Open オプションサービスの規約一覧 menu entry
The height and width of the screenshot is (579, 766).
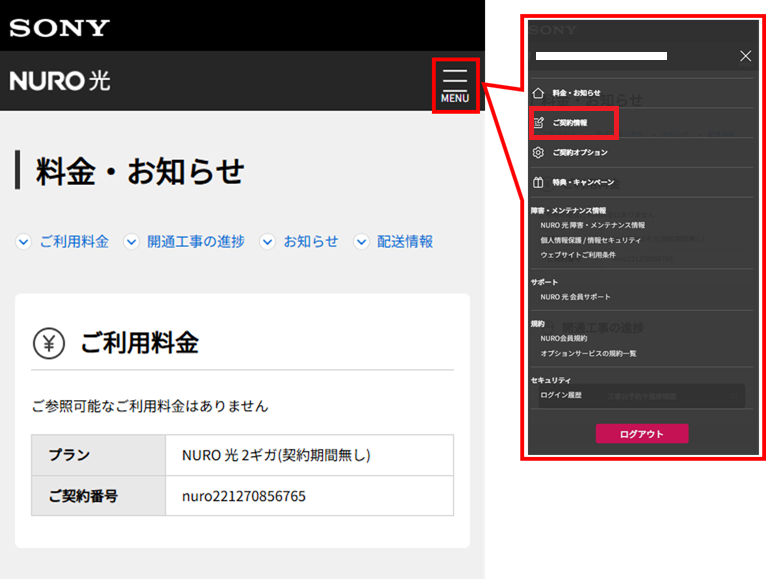588,353
